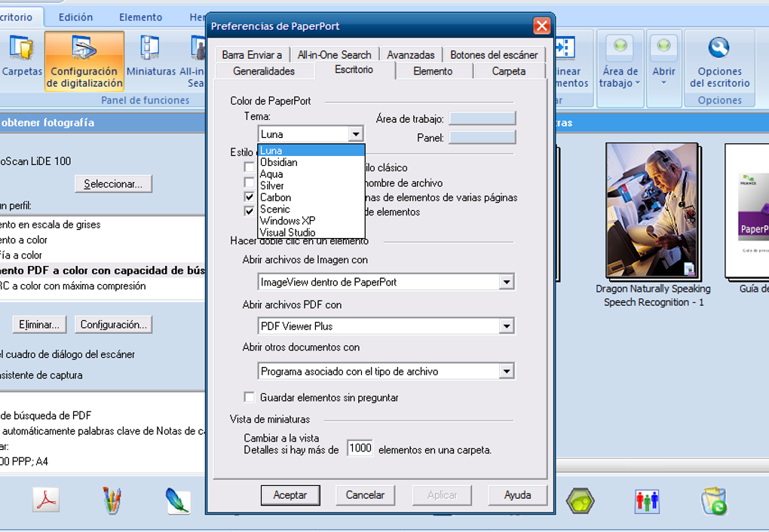Viewport: 769px width, 532px height.
Task: Select Obsidian theme option
Action: 311,162
